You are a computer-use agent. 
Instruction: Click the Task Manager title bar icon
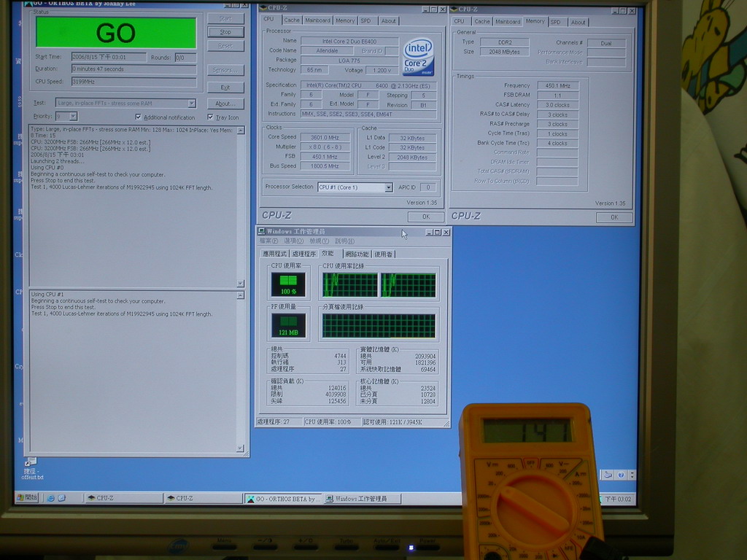(x=262, y=231)
